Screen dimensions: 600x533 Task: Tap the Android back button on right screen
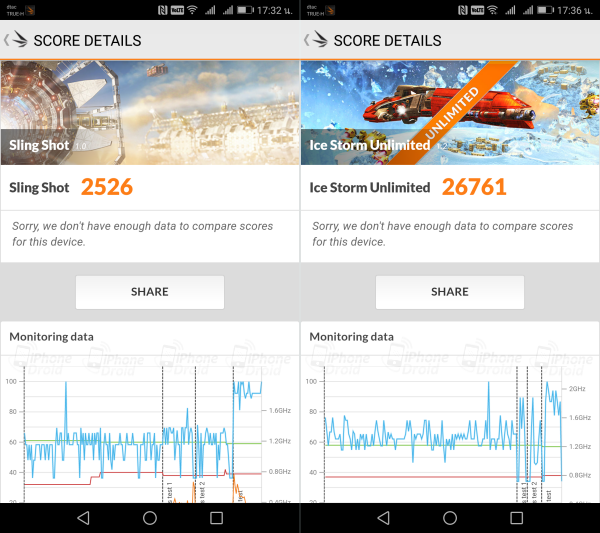coord(383,518)
